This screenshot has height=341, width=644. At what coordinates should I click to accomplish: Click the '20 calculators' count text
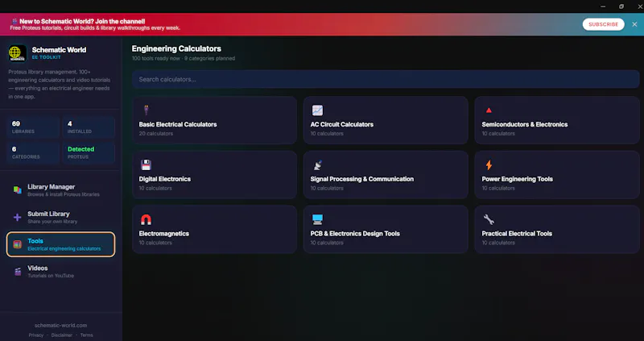(155, 134)
